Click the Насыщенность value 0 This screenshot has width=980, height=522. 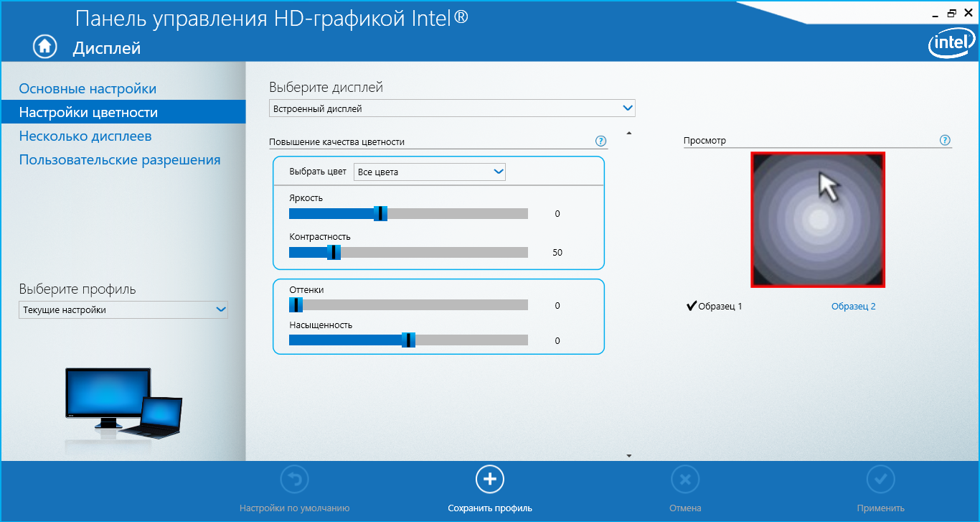(557, 341)
